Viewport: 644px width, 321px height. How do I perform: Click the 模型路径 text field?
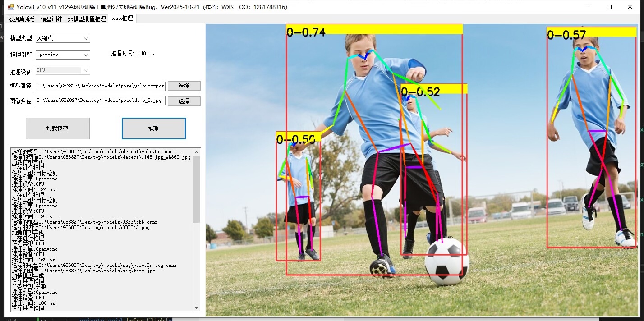(x=101, y=86)
